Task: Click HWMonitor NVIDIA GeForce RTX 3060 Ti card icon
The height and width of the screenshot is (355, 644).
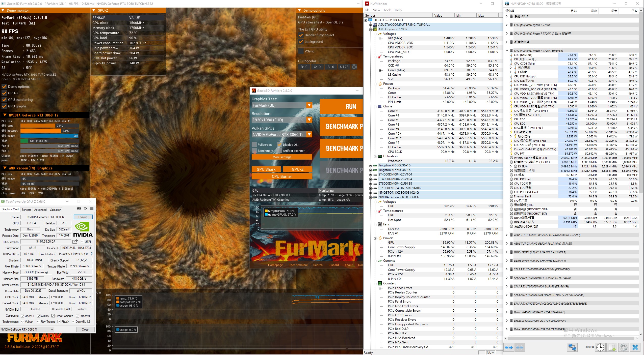Action: pyautogui.click(x=375, y=197)
